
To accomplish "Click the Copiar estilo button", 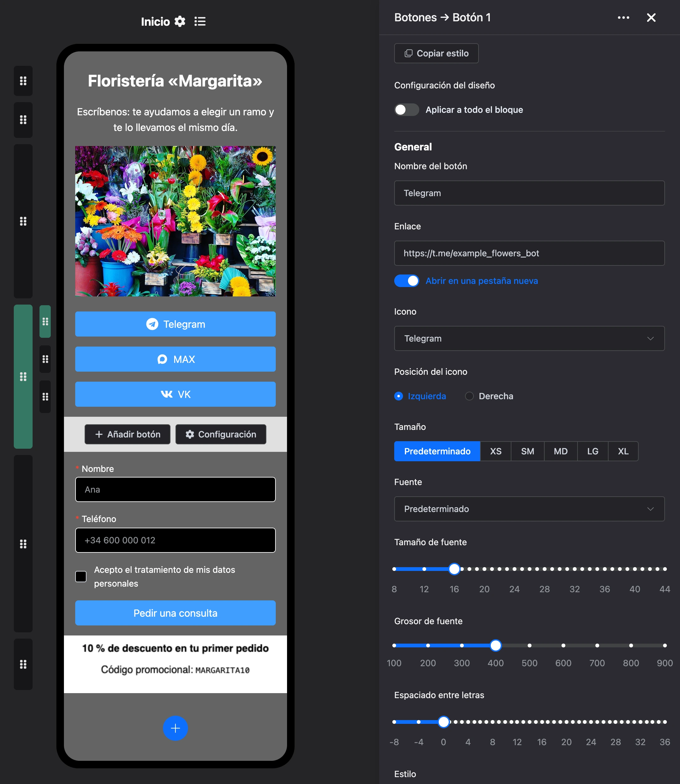I will pyautogui.click(x=436, y=53).
